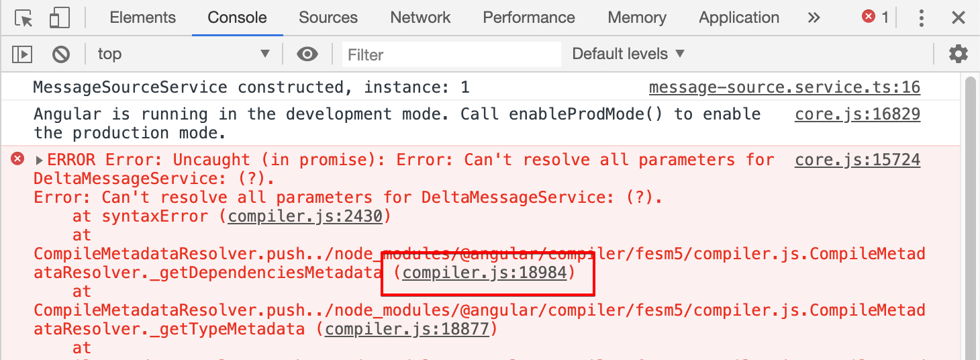Click the red error count badge
Image resolution: width=980 pixels, height=360 pixels.
(875, 17)
